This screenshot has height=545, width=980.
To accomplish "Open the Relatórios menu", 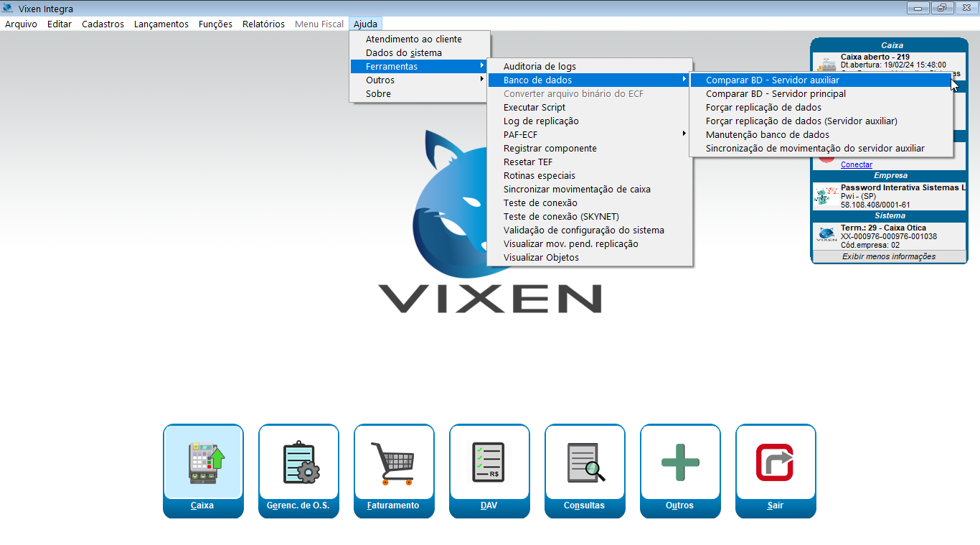I will click(x=263, y=24).
